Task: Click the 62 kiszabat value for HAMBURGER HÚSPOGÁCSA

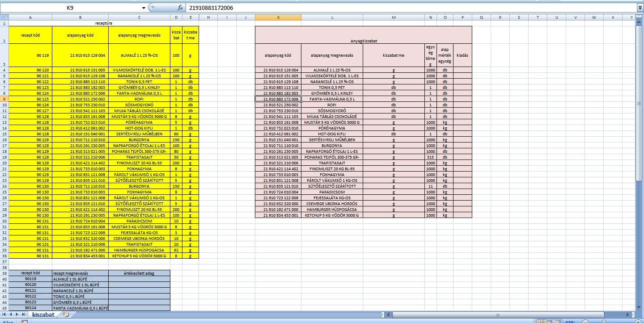Action: click(176, 250)
